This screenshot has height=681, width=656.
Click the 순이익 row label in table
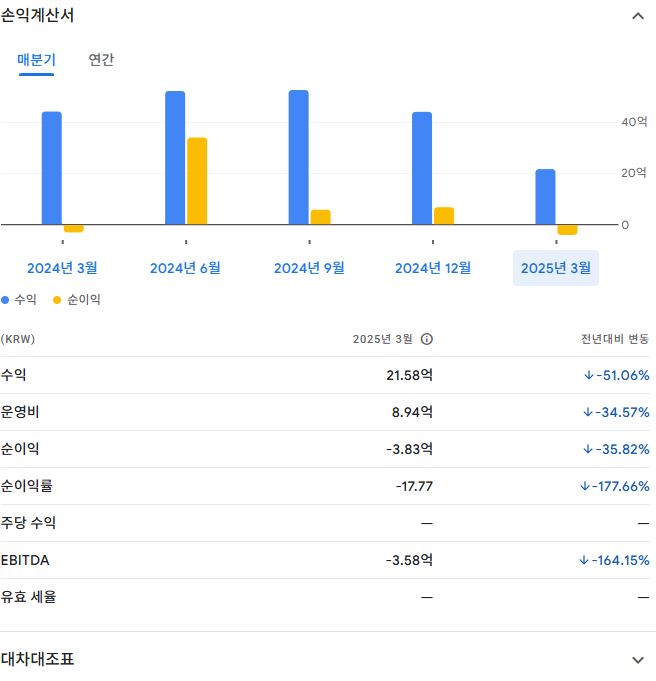(20, 449)
